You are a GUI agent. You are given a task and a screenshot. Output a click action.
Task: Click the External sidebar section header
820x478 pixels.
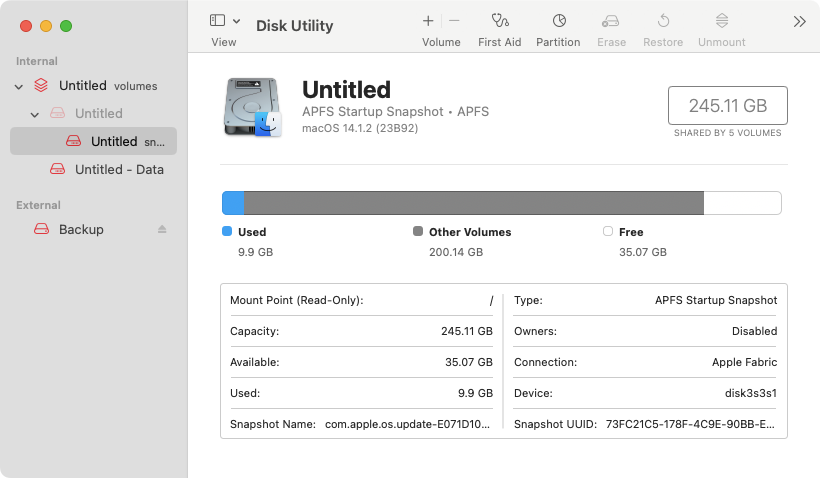[x=38, y=205]
